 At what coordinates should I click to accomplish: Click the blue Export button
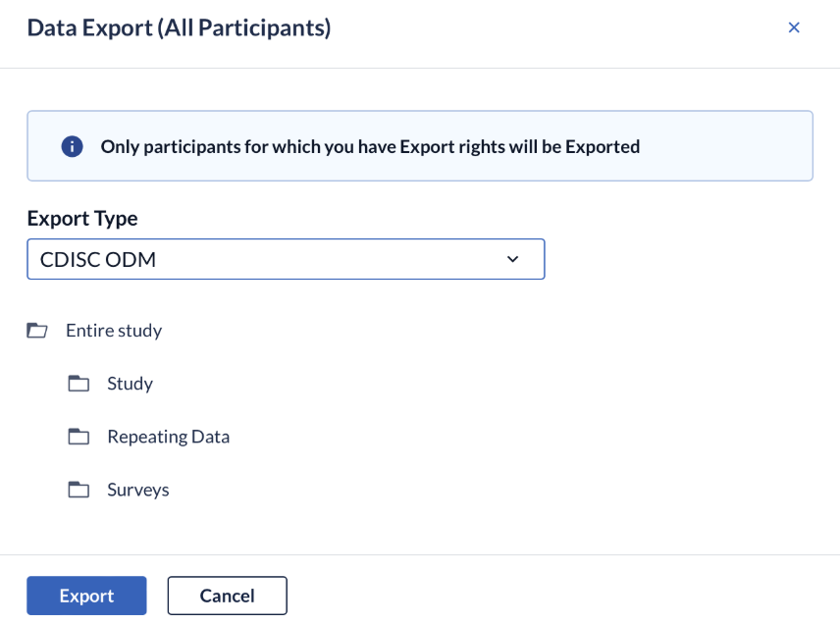pos(86,596)
